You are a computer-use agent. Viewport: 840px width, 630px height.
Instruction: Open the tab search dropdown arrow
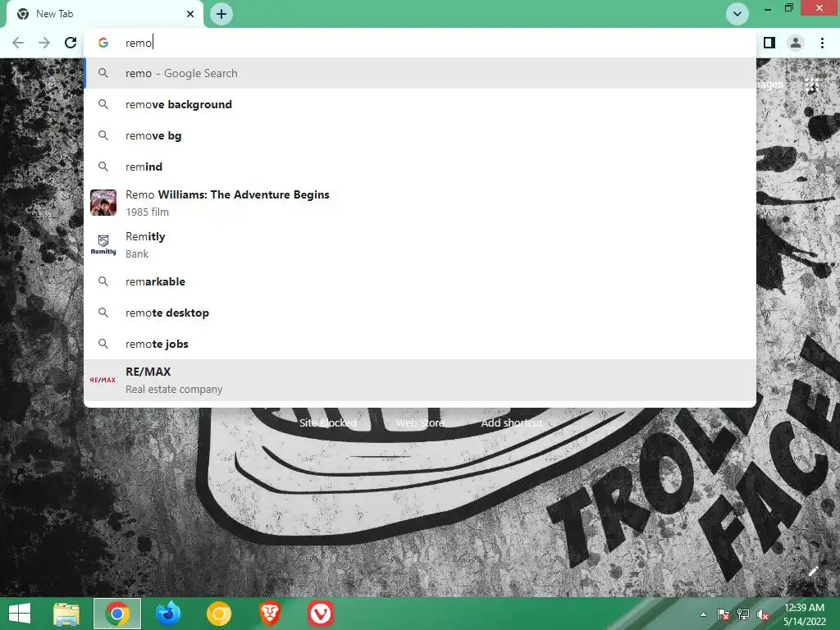[x=737, y=14]
